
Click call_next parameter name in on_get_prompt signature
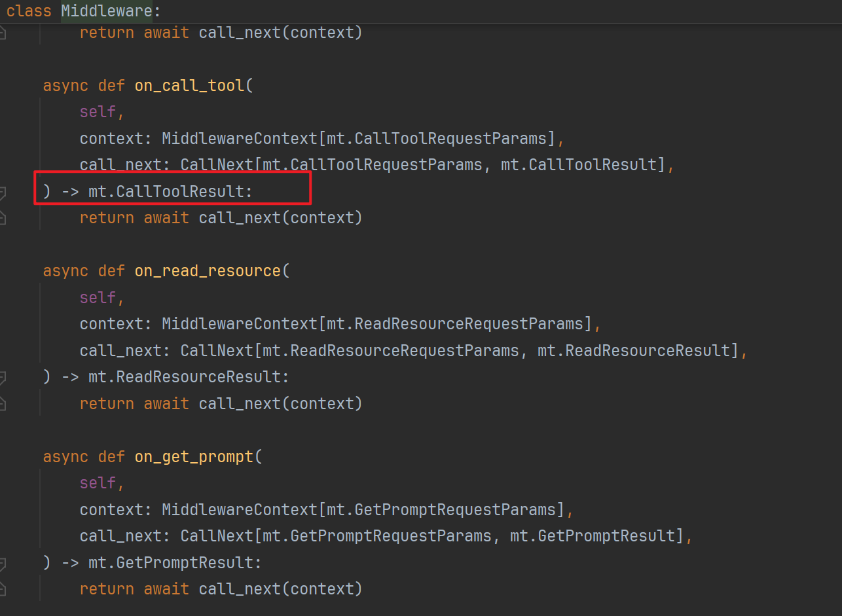(120, 536)
